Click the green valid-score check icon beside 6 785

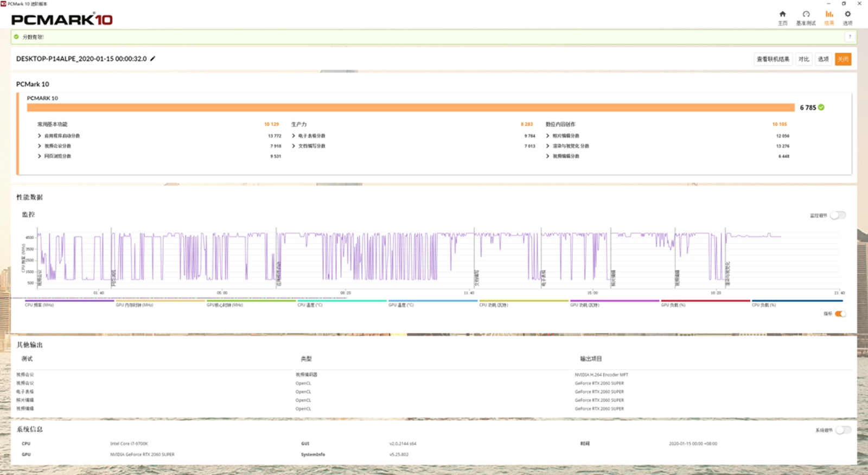(821, 107)
